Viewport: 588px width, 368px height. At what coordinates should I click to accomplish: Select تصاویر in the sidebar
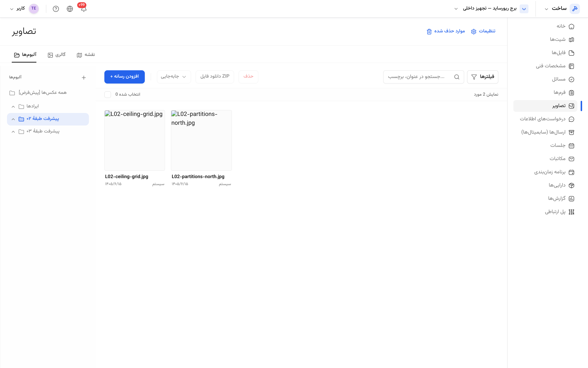[x=545, y=106]
